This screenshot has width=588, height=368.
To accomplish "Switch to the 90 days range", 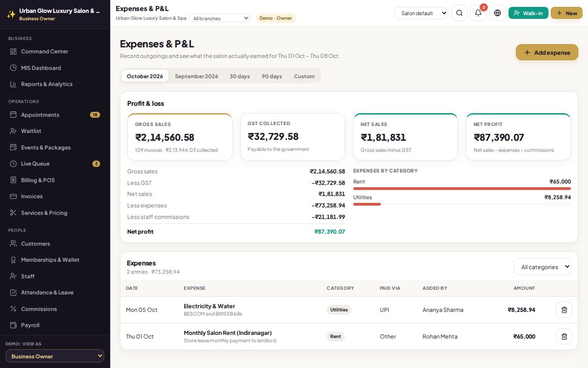I will 272,76.
